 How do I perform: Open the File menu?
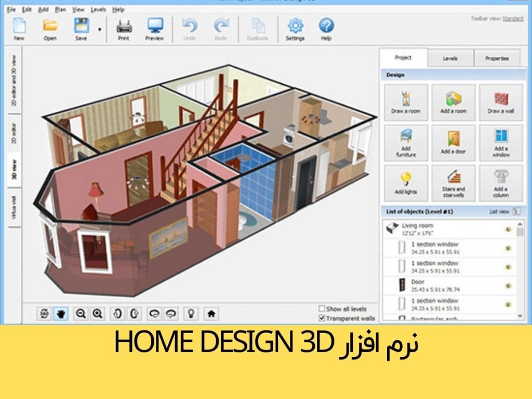11,9
